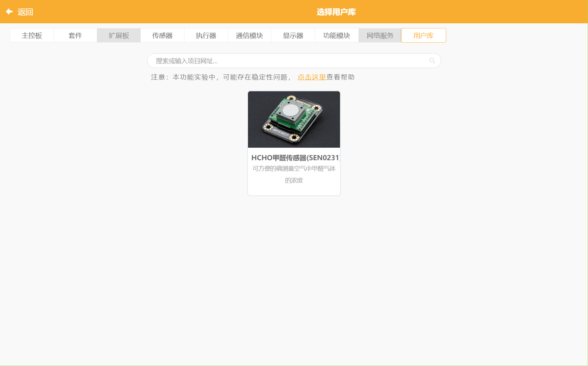
Task: Click the back arrow icon
Action: pos(9,12)
